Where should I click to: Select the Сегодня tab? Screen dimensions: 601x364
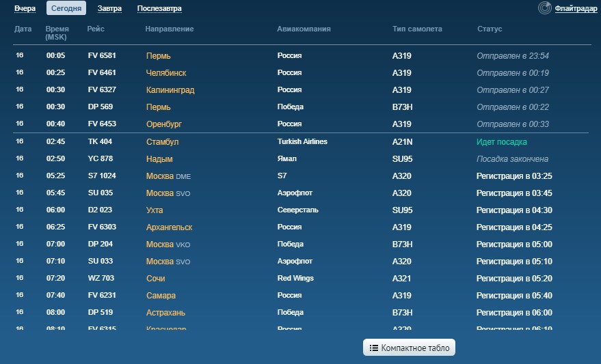click(66, 8)
